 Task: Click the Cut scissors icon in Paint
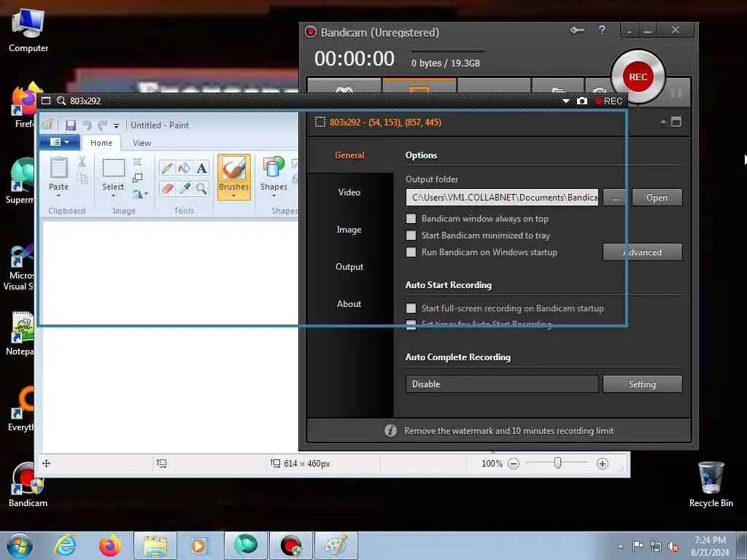(82, 162)
